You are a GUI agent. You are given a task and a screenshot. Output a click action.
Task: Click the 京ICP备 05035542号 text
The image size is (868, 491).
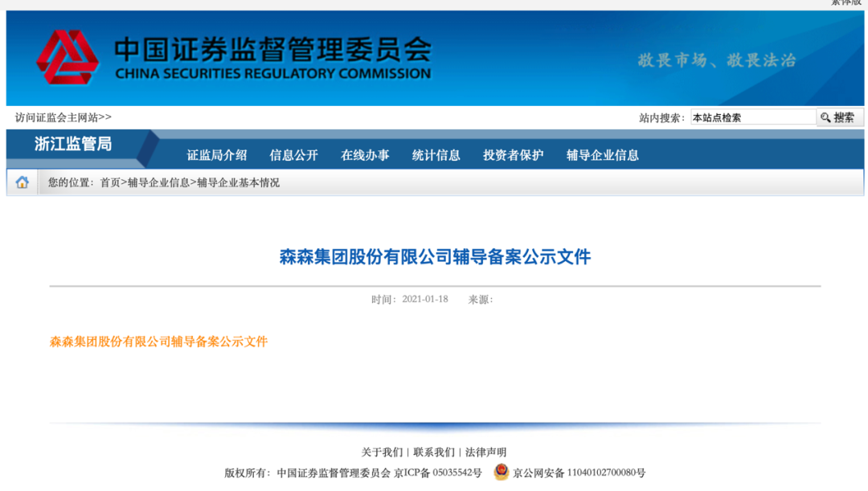(438, 473)
